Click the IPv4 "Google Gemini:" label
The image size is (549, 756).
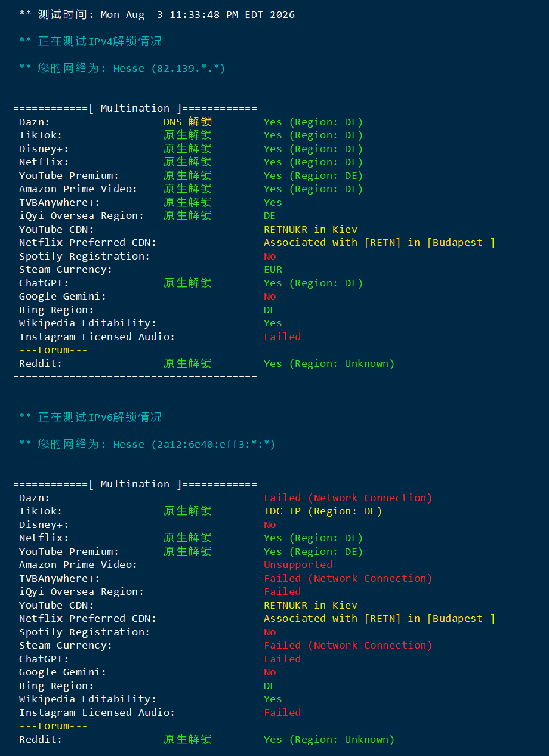63,297
